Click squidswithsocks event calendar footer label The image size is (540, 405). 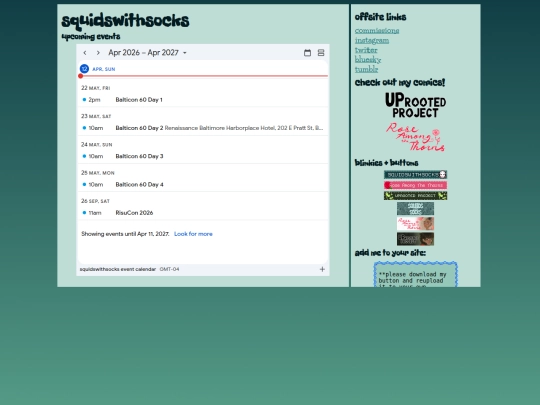point(118,269)
